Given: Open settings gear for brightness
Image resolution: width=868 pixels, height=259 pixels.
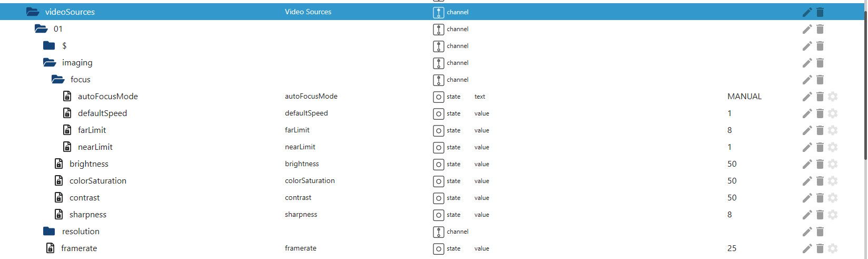Looking at the screenshot, I should [833, 164].
